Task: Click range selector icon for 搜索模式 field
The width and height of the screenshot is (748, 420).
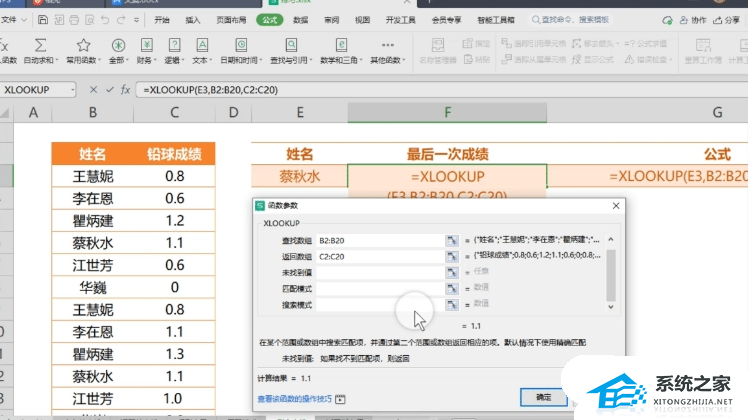Action: tap(451, 304)
